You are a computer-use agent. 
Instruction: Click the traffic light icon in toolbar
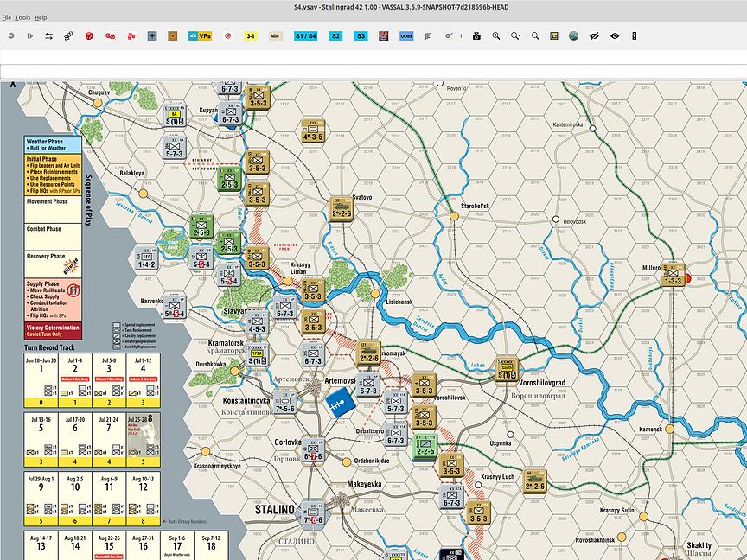click(634, 35)
